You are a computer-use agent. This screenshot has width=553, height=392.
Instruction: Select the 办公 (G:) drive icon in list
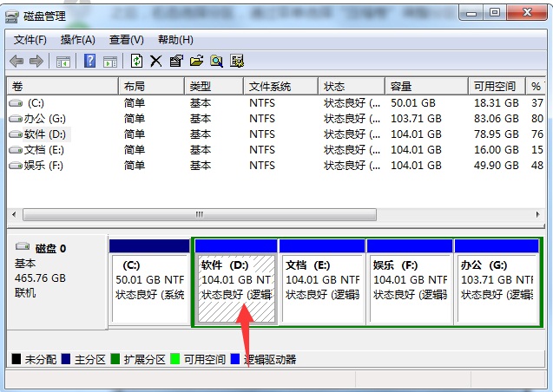coord(16,119)
